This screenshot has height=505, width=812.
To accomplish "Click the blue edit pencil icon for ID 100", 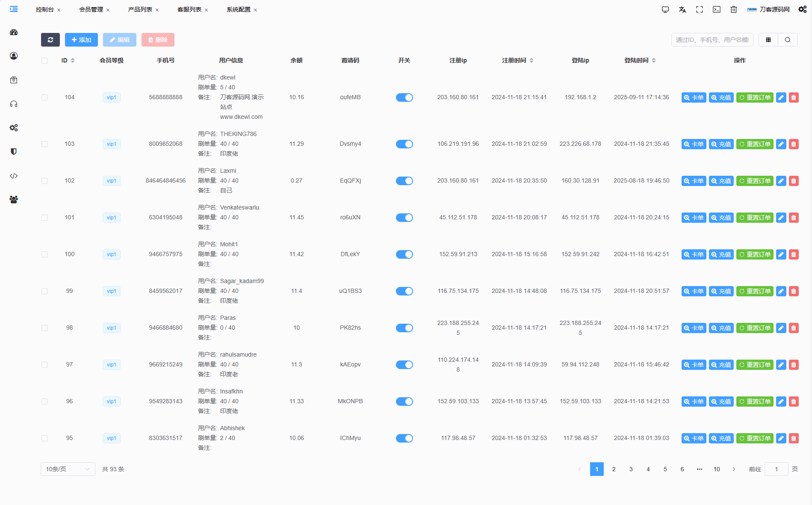I will pos(781,254).
